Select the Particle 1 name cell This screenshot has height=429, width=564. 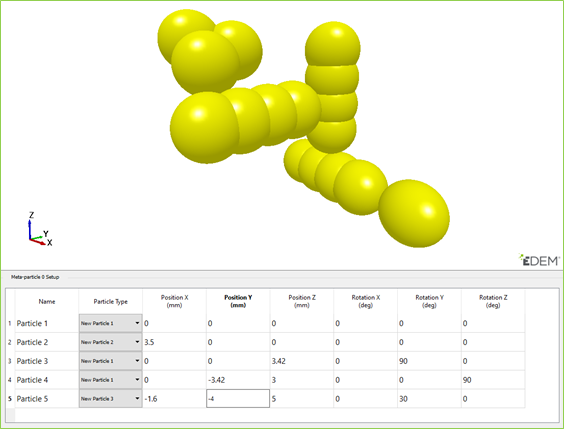click(x=47, y=323)
